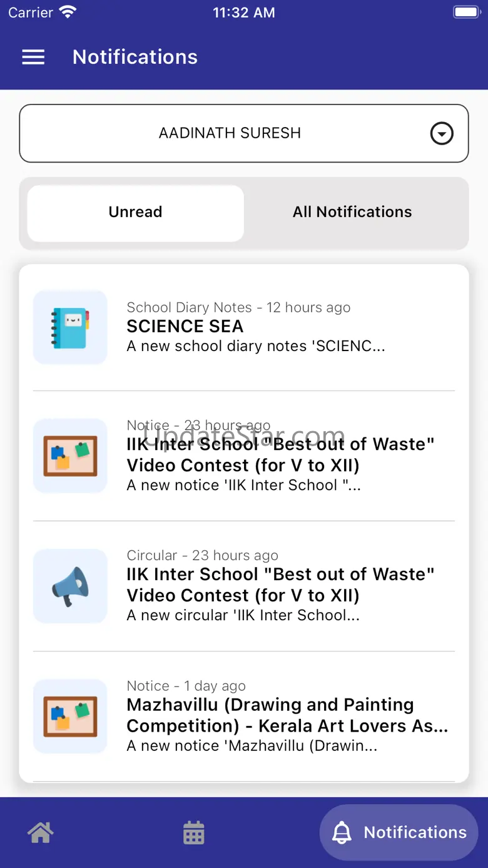Switch to the All Notifications segment

(352, 213)
